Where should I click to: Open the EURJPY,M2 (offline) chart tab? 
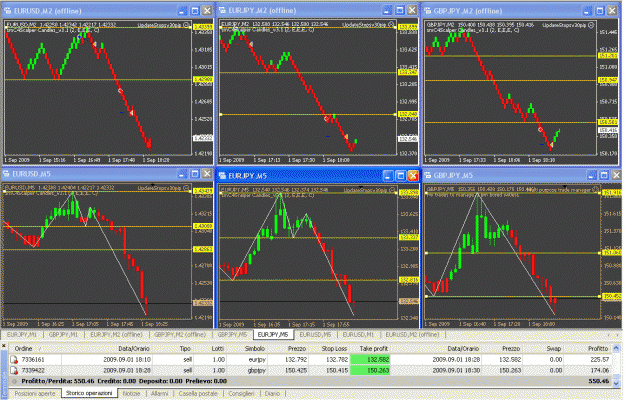click(x=116, y=335)
